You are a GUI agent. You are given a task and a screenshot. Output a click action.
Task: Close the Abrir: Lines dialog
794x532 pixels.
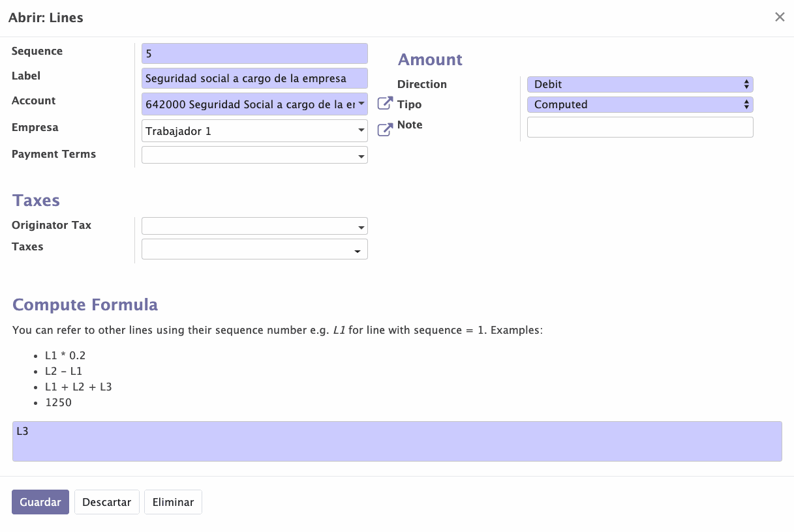(780, 17)
